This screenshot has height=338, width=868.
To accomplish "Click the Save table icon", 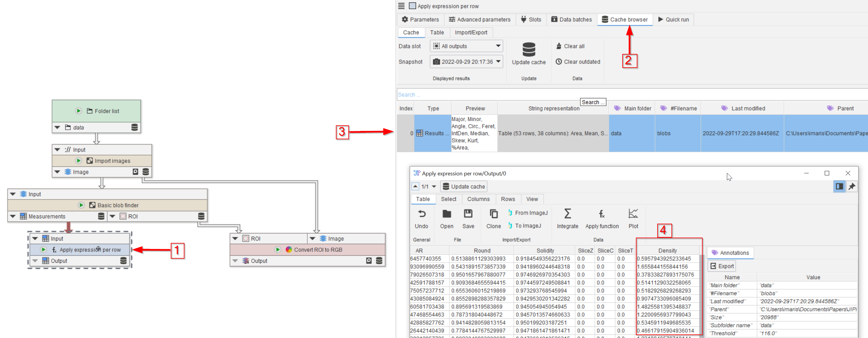I will (468, 214).
